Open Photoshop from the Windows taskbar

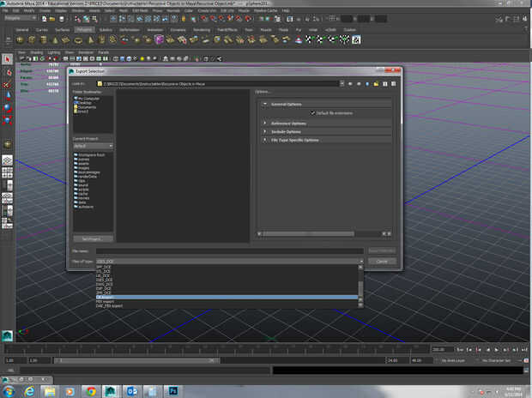coord(172,390)
